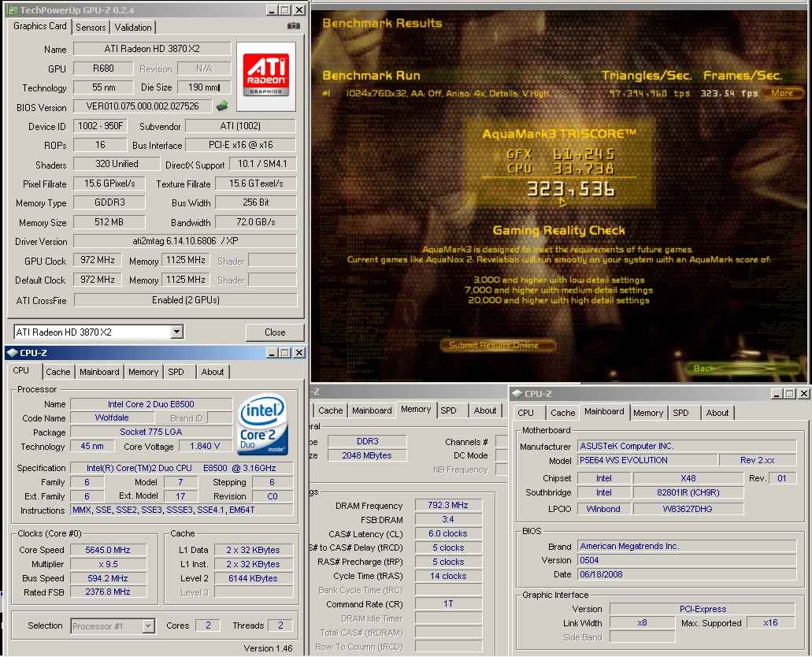Click the Cycle Time value 14 clocks
Viewport: 812px width, 657px height.
pyautogui.click(x=448, y=576)
